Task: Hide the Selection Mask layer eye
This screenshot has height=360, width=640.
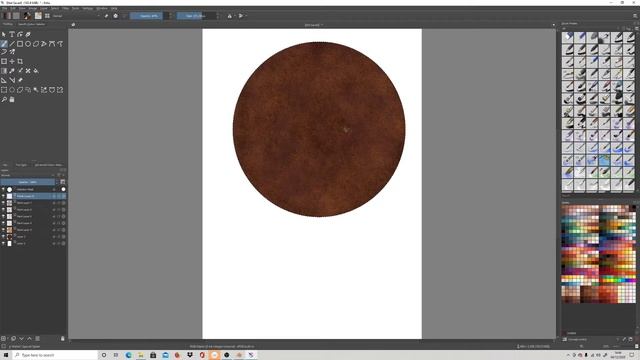Action: [3, 189]
